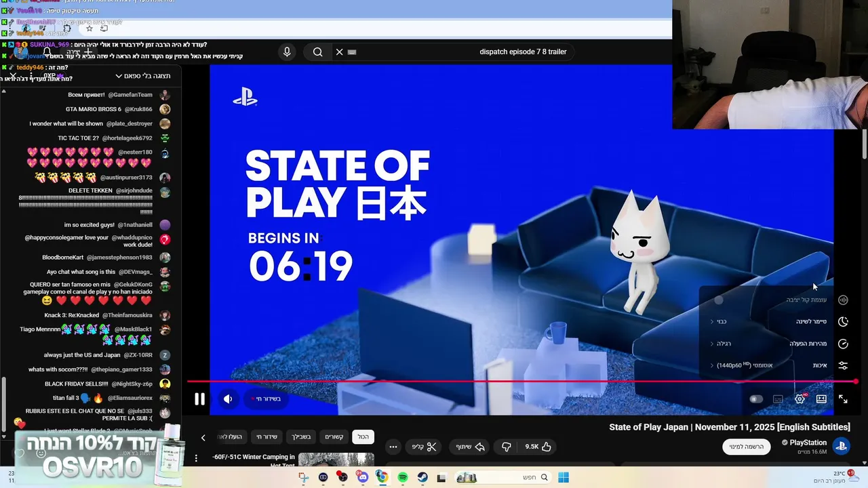Open the PlayStation channel name link

808,443
